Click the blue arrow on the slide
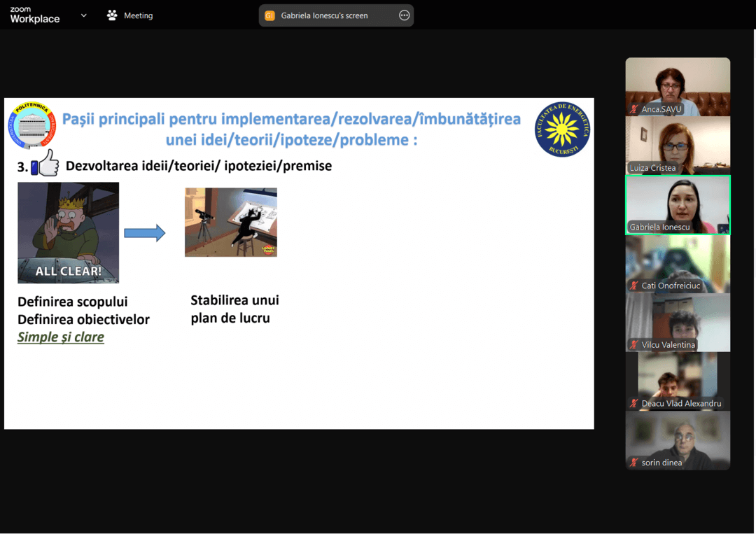The height and width of the screenshot is (534, 756). [x=145, y=233]
